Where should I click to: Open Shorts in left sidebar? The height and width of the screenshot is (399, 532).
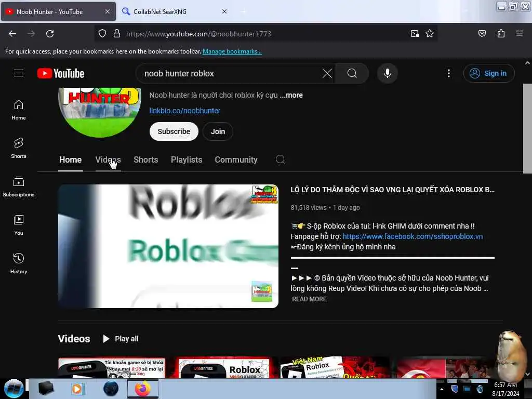pos(19,148)
